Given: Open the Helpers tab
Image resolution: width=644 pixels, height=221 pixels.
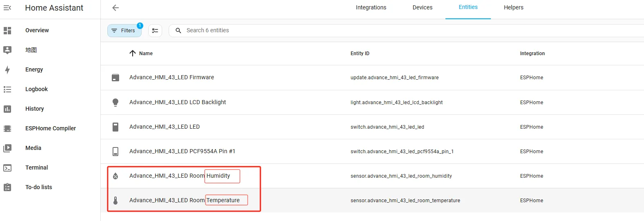Looking at the screenshot, I should [x=513, y=8].
